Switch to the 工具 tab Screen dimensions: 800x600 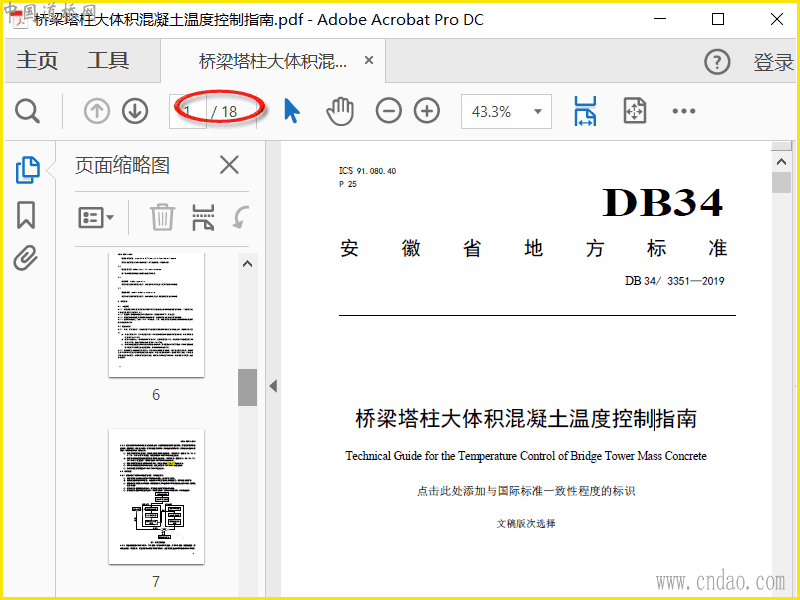pyautogui.click(x=108, y=60)
